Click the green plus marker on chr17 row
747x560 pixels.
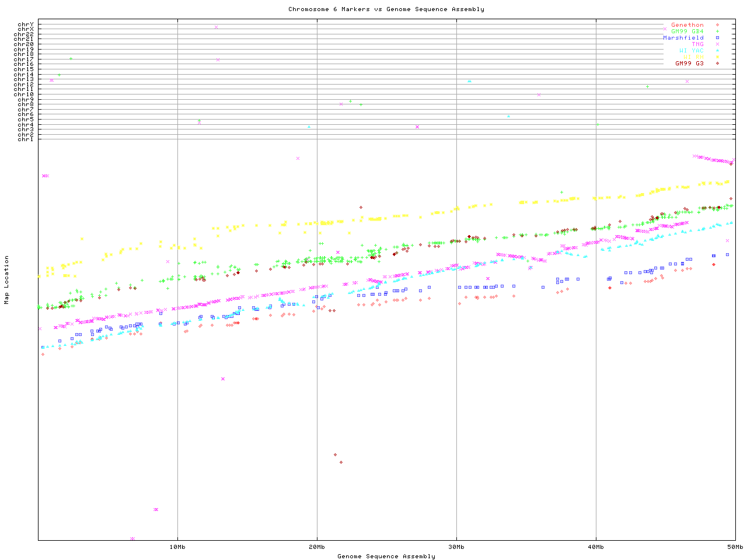(71, 59)
